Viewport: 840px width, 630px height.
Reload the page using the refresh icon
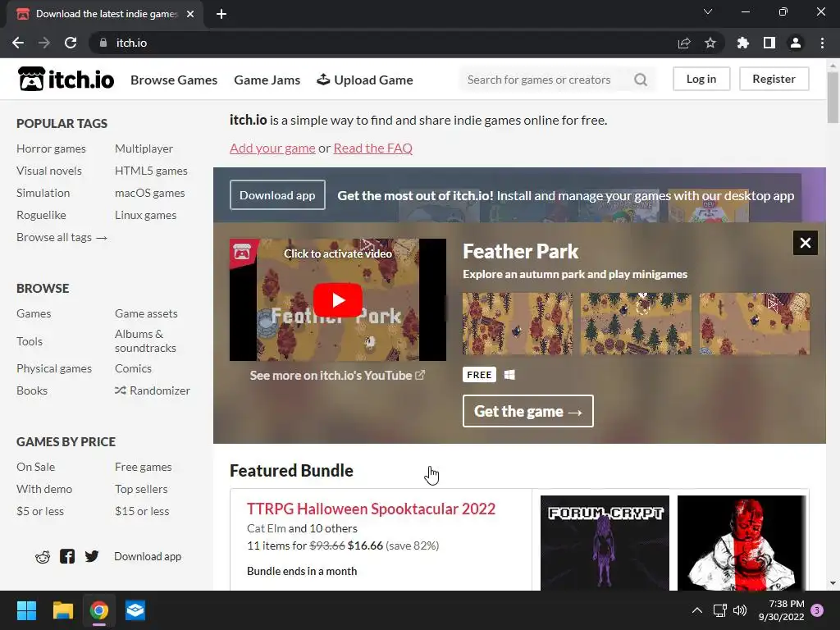pyautogui.click(x=71, y=43)
